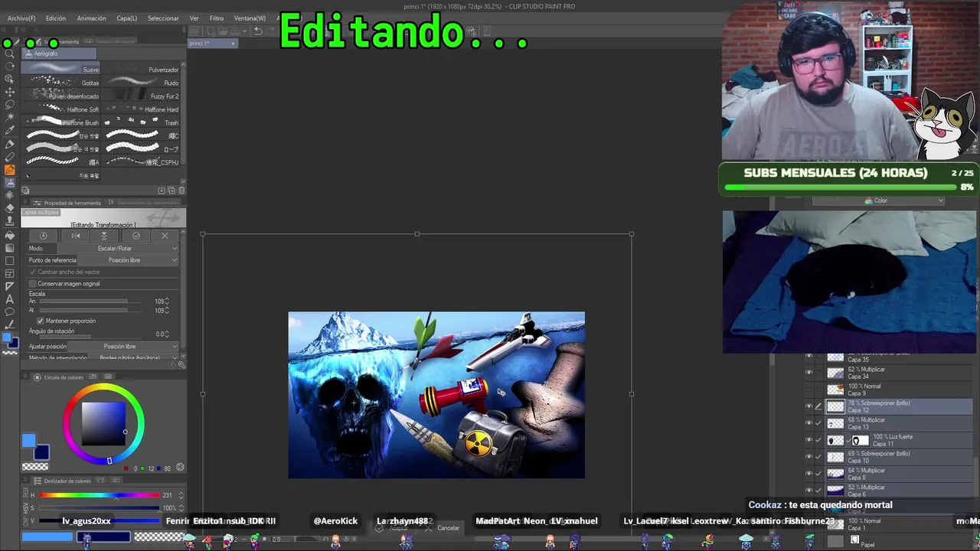
Task: Enable the Conservar imagen original checkbox
Action: click(x=33, y=284)
